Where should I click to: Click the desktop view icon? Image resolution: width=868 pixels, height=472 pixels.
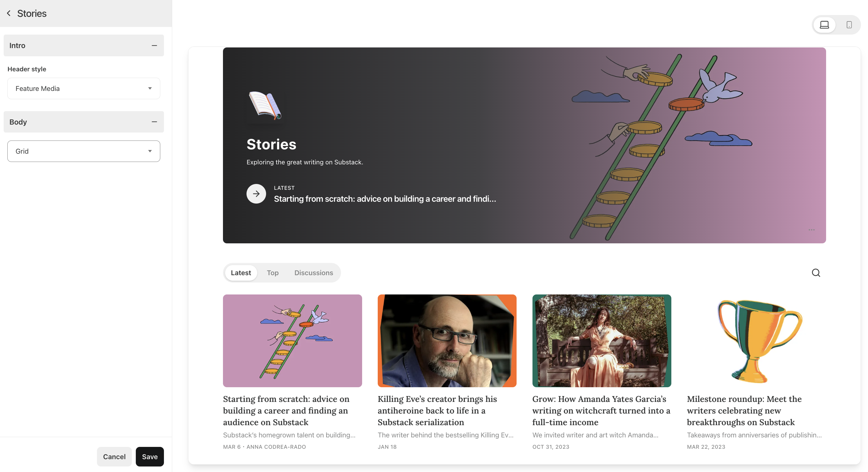coord(825,24)
